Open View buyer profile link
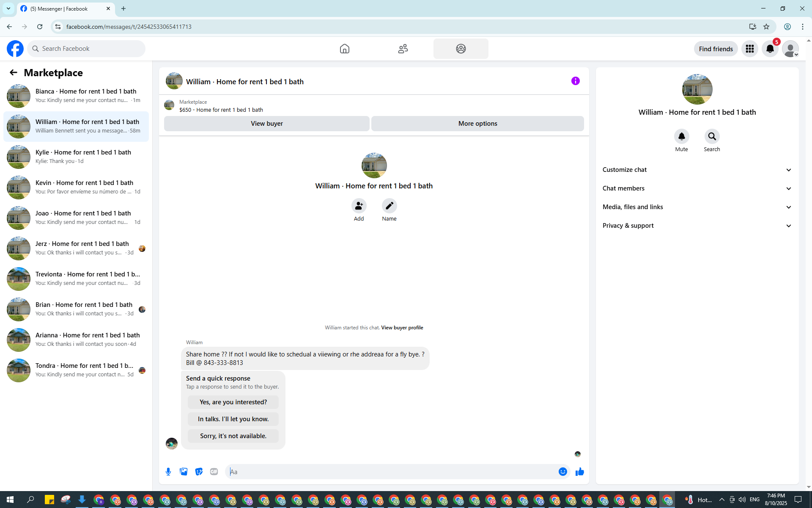The width and height of the screenshot is (812, 508). [x=402, y=328]
